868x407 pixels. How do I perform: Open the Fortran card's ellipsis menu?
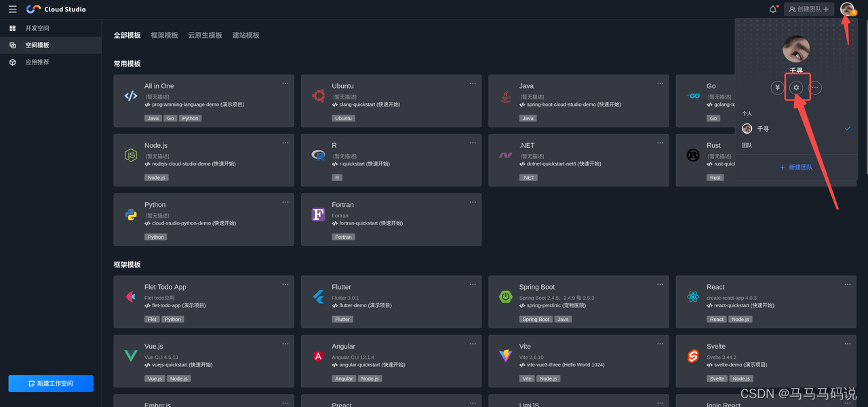pyautogui.click(x=473, y=202)
